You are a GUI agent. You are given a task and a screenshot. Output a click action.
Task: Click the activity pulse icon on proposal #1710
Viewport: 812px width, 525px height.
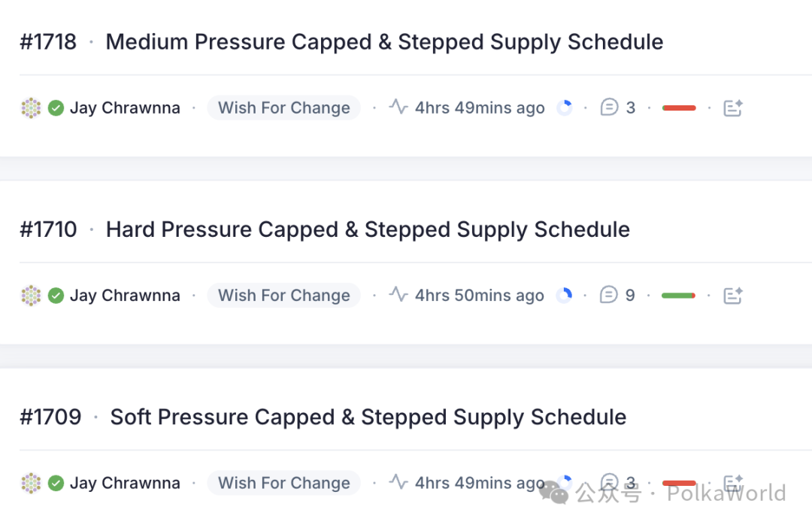(398, 295)
